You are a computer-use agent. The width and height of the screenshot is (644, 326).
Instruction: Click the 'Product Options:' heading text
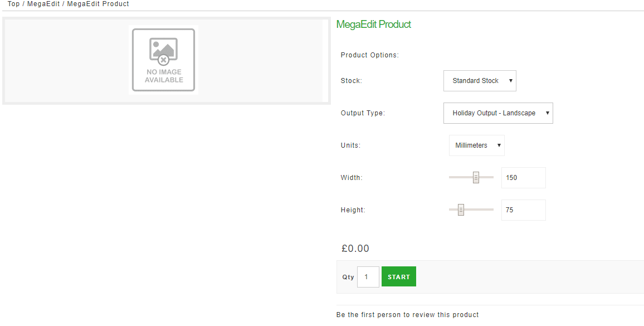(x=369, y=55)
